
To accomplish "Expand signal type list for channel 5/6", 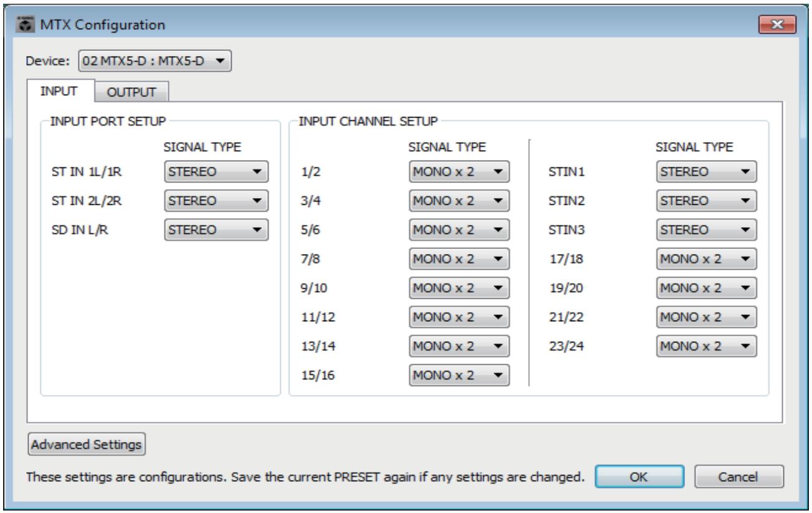I will pos(459,229).
